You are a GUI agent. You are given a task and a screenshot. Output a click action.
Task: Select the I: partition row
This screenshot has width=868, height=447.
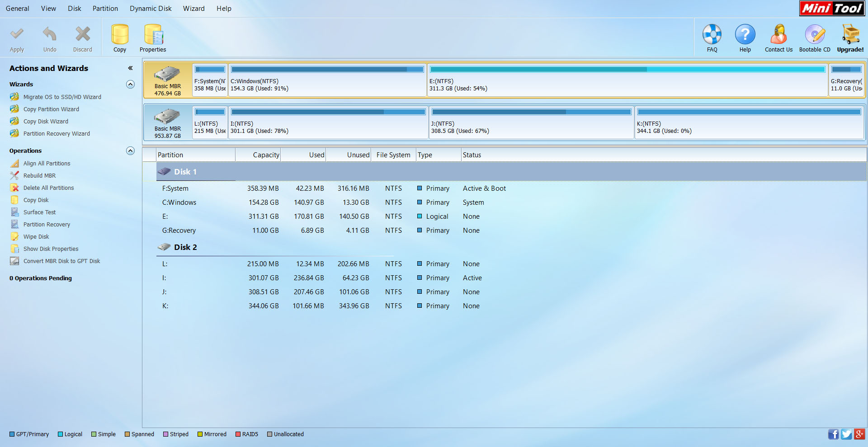pyautogui.click(x=511, y=278)
